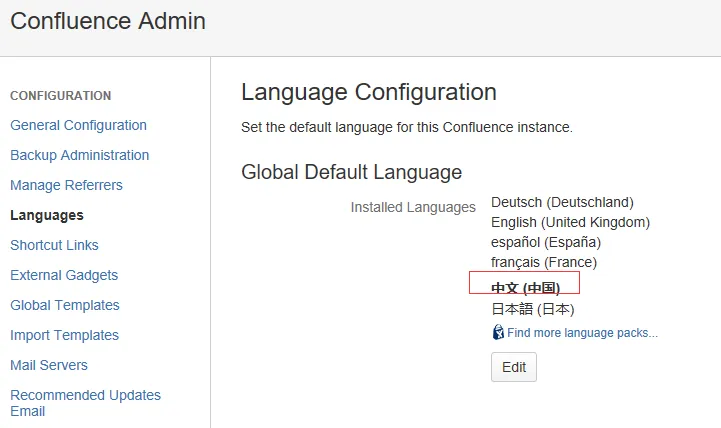Viewport: 721px width, 428px height.
Task: Click the Global Default Language heading
Action: click(351, 172)
